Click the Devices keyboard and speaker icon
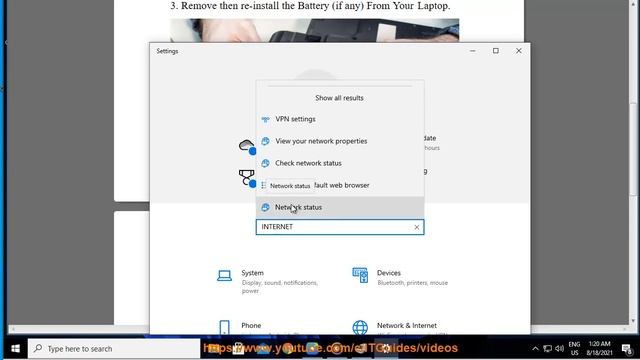The height and width of the screenshot is (360, 640). point(360,276)
